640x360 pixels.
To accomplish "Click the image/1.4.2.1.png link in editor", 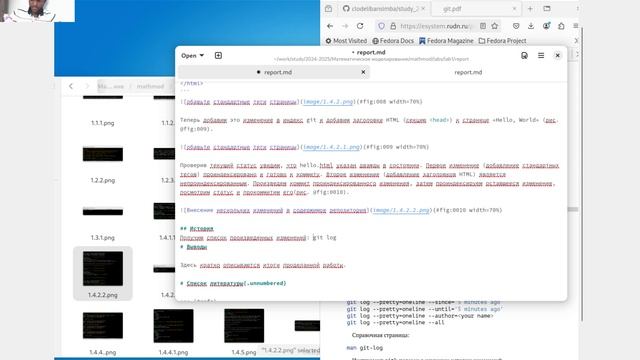I will coord(331,147).
